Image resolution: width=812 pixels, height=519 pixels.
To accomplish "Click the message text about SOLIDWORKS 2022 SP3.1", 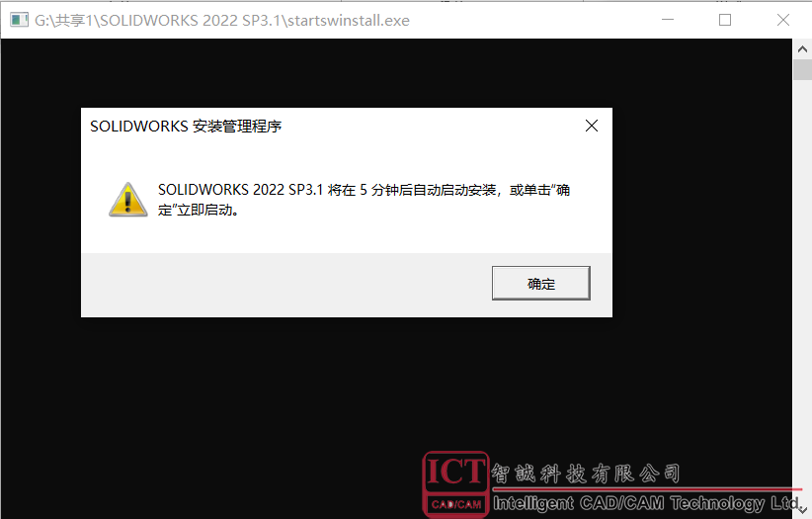I will (364, 200).
